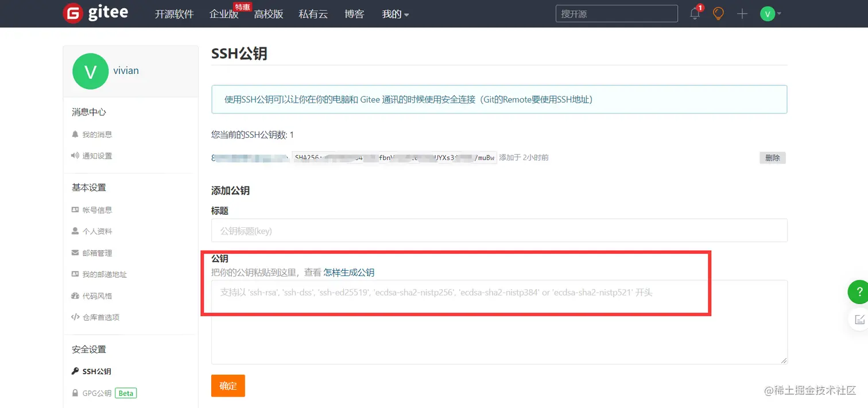Image resolution: width=868 pixels, height=408 pixels.
Task: Click the vivian profile avatar
Action: tap(90, 71)
